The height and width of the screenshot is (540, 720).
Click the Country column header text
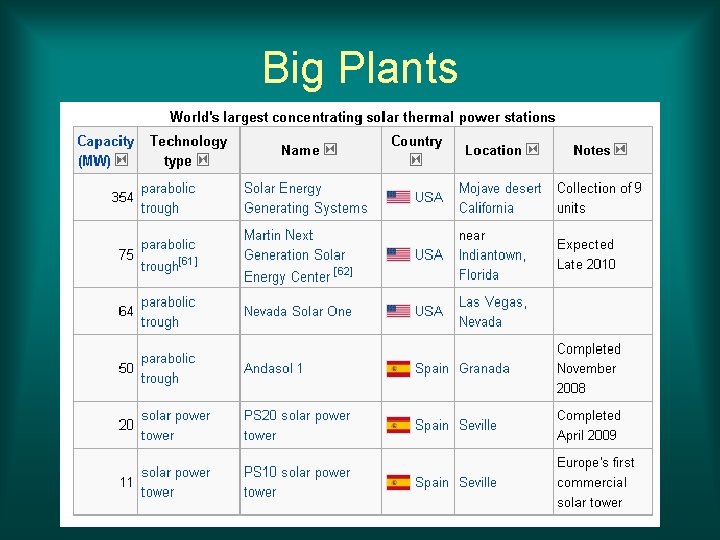(416, 141)
